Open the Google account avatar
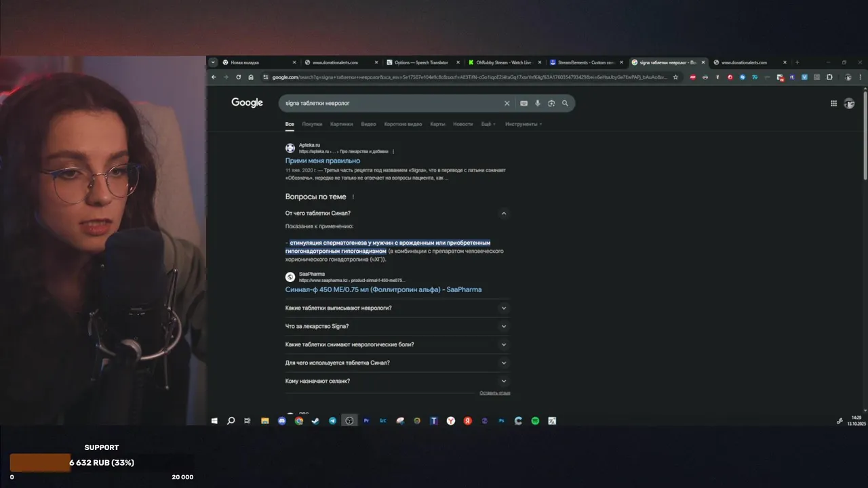868x488 pixels. [849, 103]
